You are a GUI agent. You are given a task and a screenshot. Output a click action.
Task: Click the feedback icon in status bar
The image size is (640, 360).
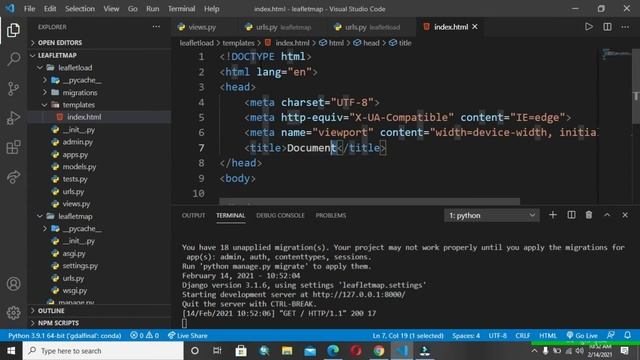[611, 335]
